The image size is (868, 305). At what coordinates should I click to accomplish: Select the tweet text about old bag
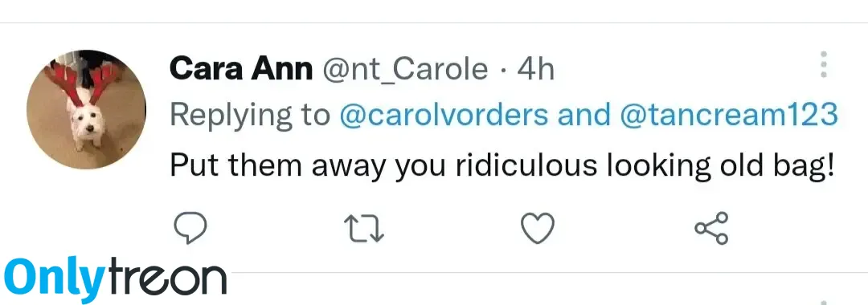502,165
